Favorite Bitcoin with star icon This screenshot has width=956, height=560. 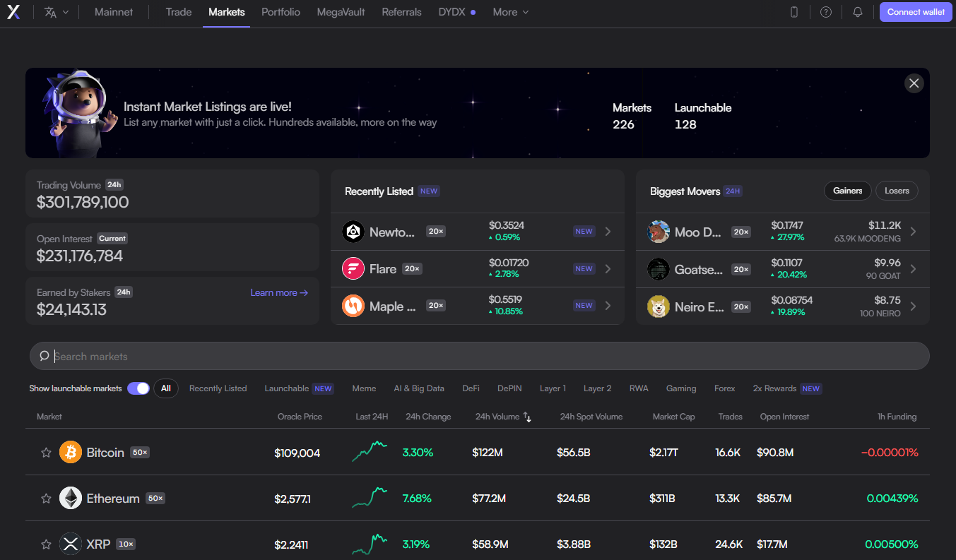click(46, 452)
